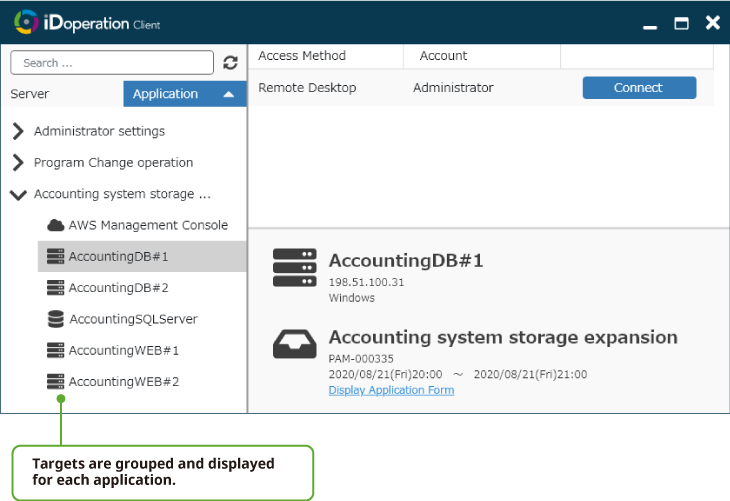The height and width of the screenshot is (501, 730).
Task: Click the Administrator settings label
Action: click(99, 131)
